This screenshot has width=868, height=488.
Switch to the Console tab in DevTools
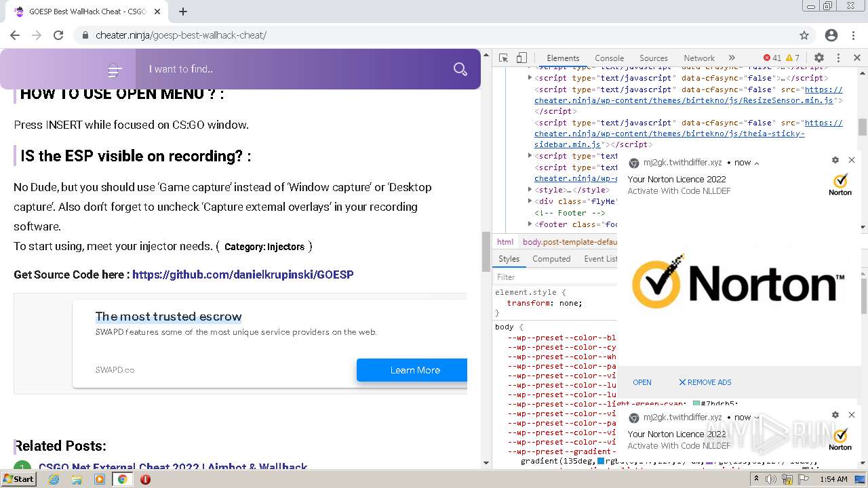coord(609,58)
